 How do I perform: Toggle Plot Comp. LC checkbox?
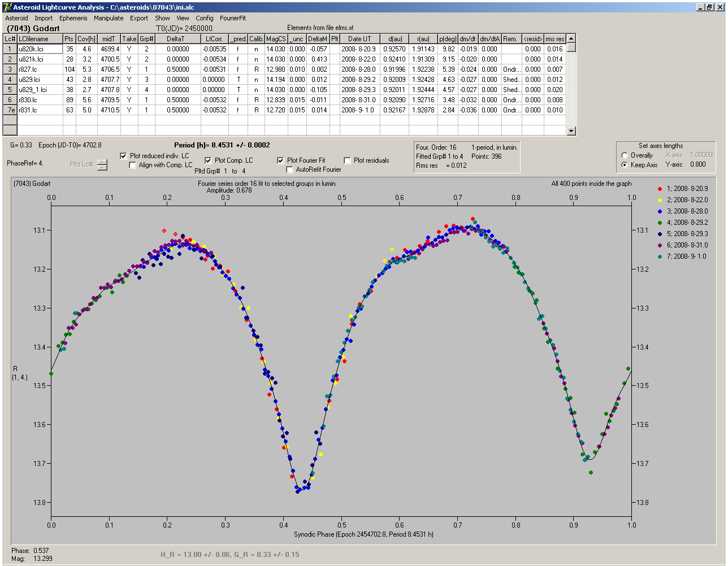(208, 160)
